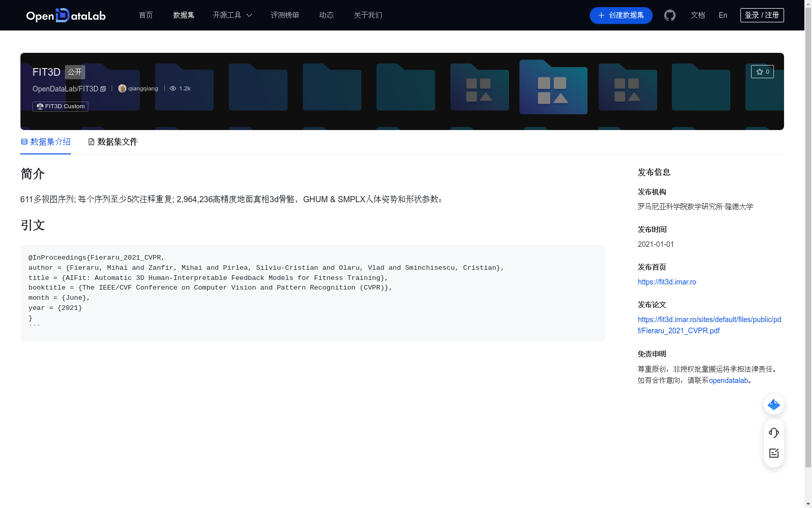The height and width of the screenshot is (508, 812).
Task: Open the https://fit3d.imar.ro homepage link
Action: [667, 282]
